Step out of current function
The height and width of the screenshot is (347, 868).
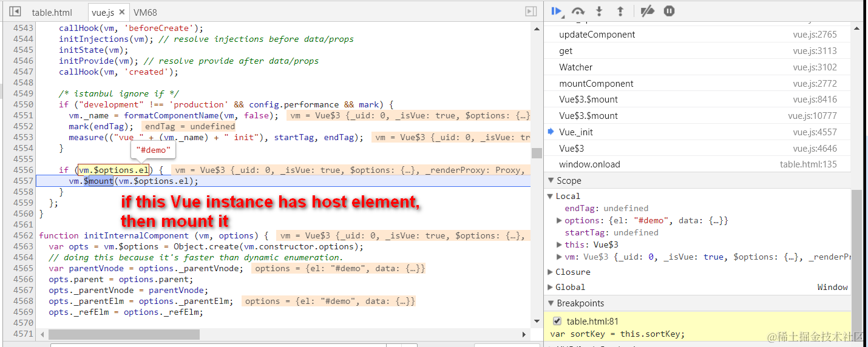coord(620,11)
